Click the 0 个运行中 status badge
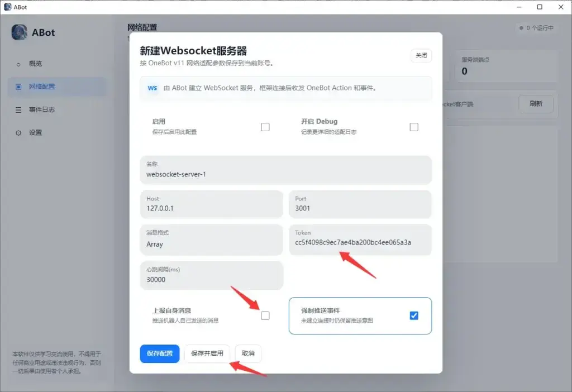Image resolution: width=572 pixels, height=392 pixels. click(536, 28)
